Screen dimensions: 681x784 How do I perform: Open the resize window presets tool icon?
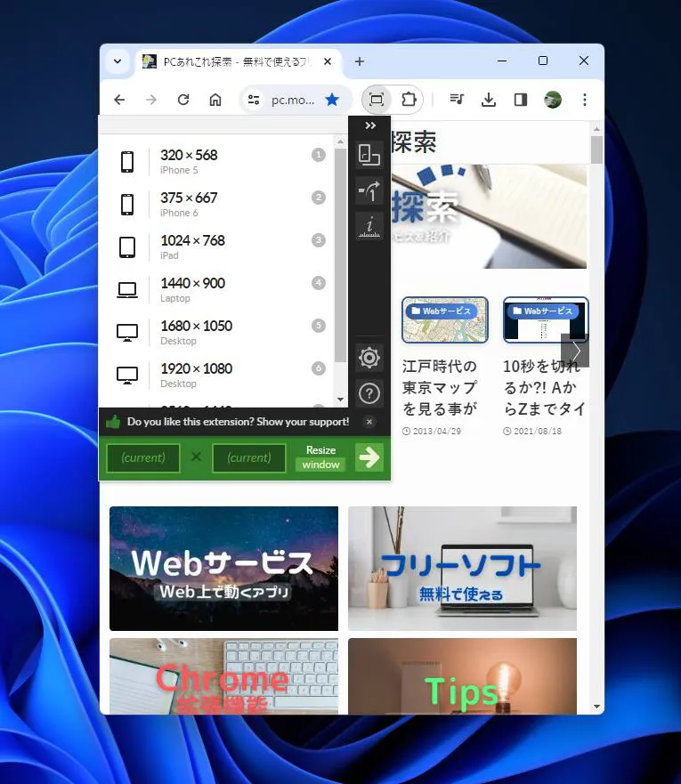[369, 155]
